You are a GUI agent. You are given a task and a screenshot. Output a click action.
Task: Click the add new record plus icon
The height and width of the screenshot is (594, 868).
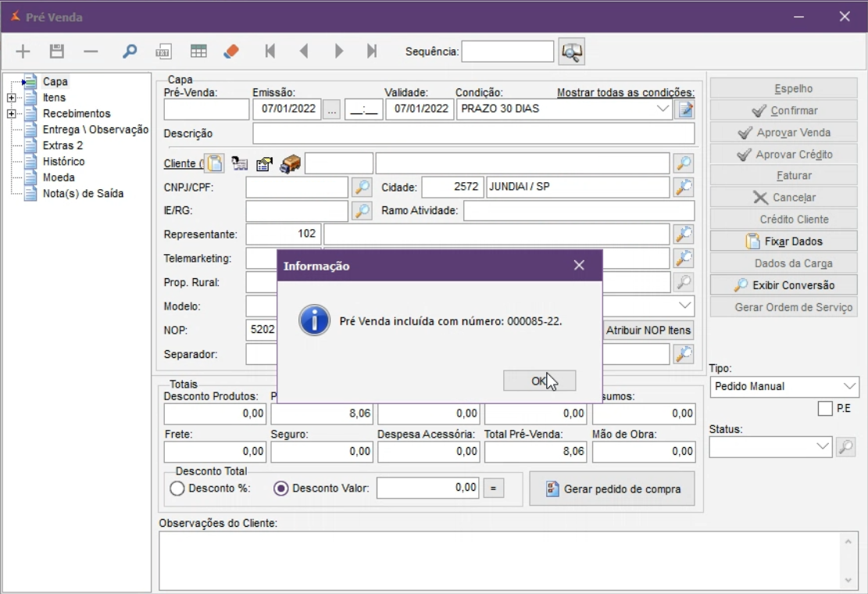[23, 52]
